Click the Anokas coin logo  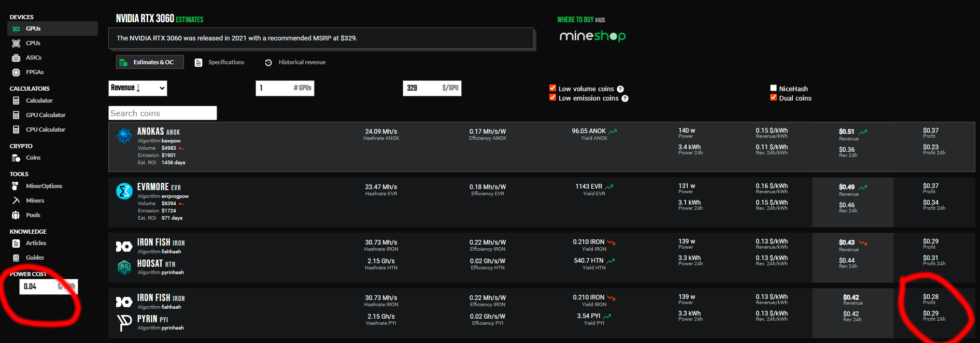click(x=124, y=136)
